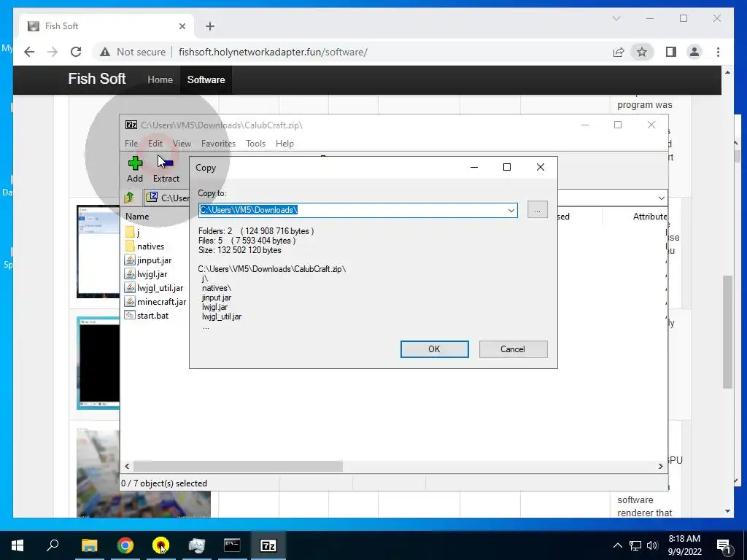Viewport: 747px width, 560px height.
Task: Expand the 7-Zip address bar dropdown
Action: tap(661, 198)
